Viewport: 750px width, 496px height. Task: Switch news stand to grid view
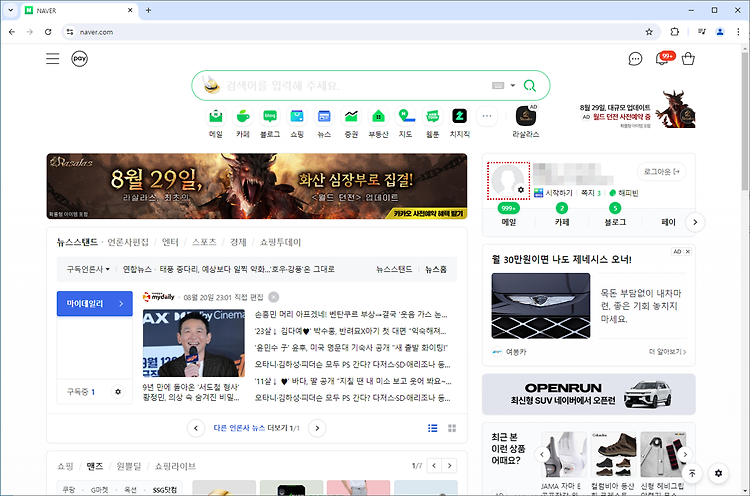[452, 428]
